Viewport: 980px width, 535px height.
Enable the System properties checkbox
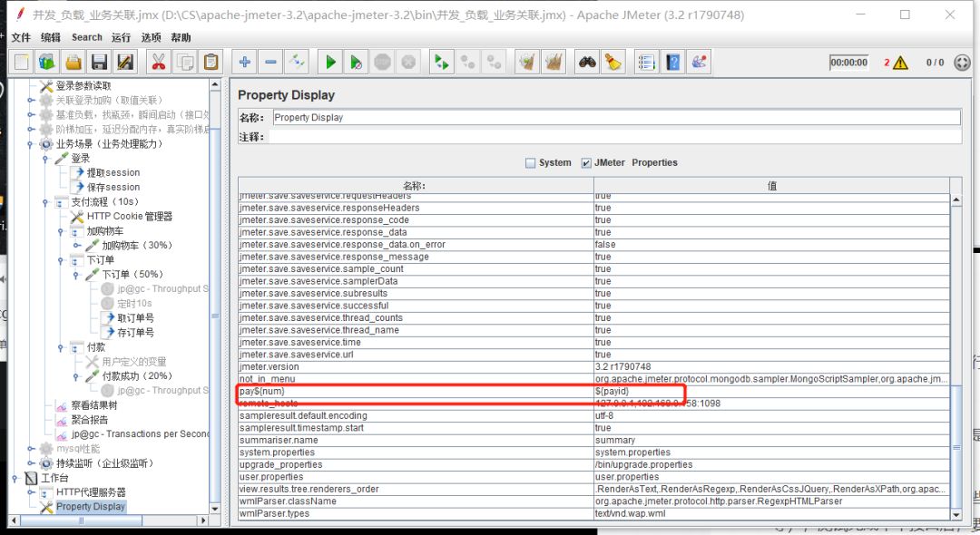click(x=531, y=163)
